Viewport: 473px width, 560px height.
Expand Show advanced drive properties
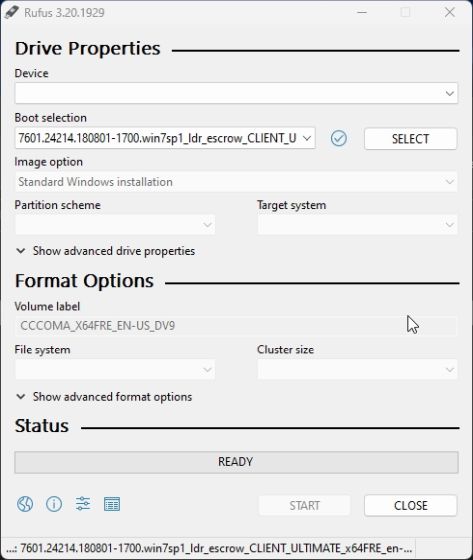[105, 251]
